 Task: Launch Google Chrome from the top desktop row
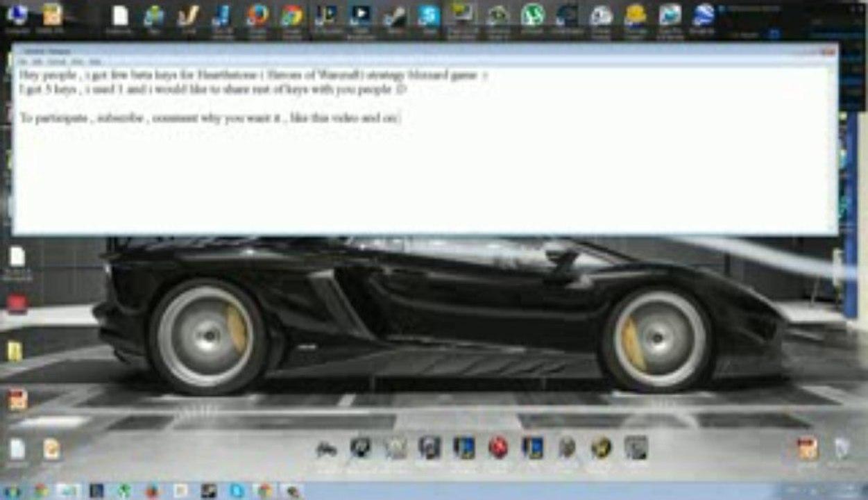(x=292, y=16)
